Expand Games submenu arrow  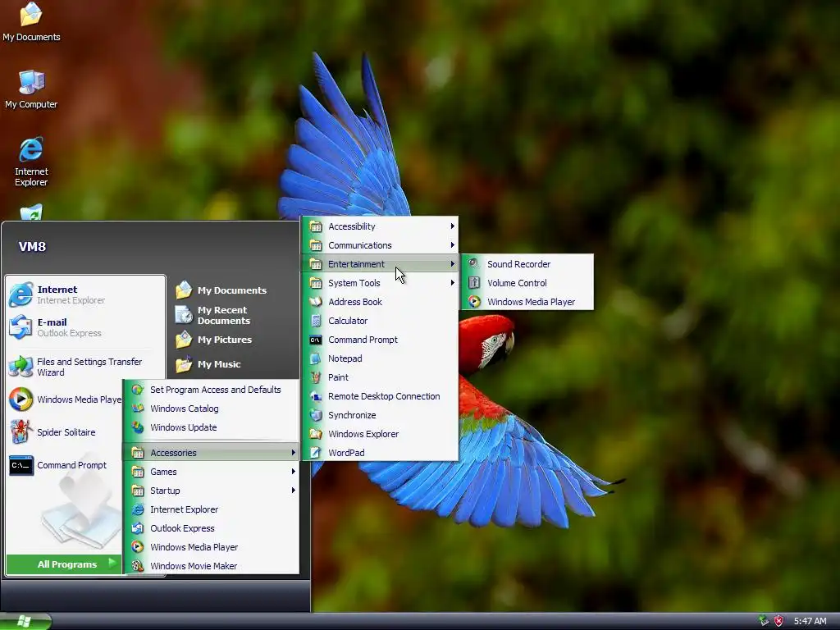tap(293, 472)
